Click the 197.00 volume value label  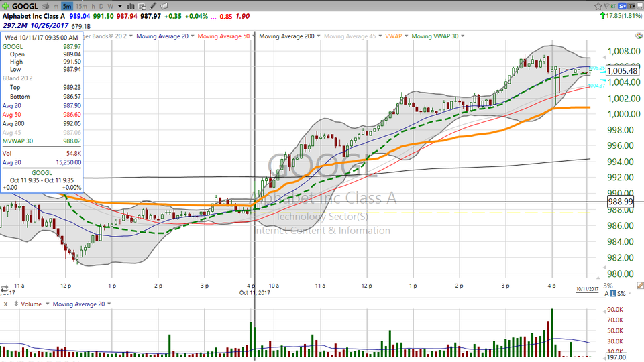coord(616,357)
